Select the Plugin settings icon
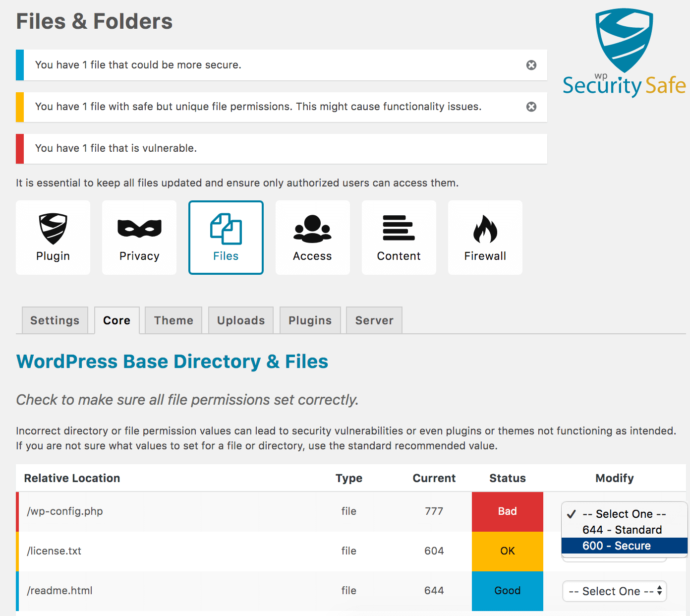The width and height of the screenshot is (690, 616). 53,237
